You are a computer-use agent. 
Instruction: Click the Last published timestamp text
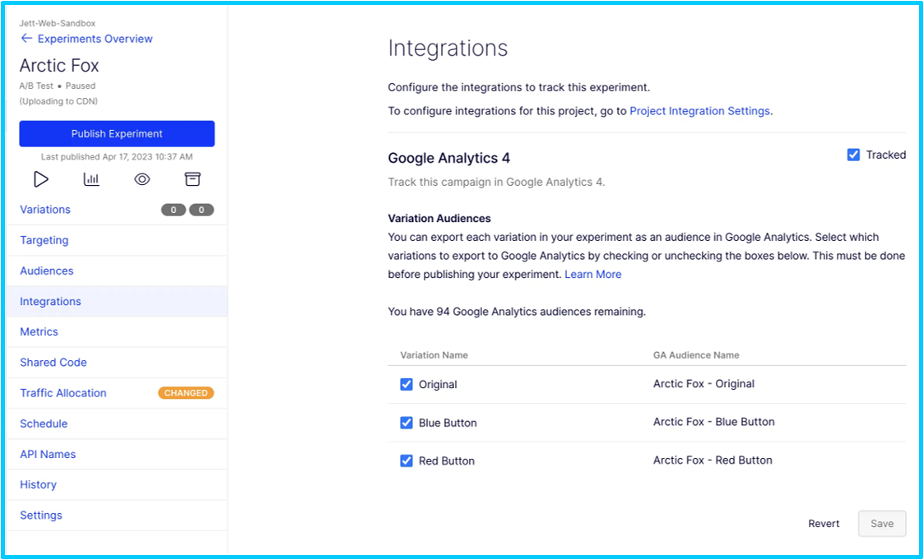tap(117, 157)
